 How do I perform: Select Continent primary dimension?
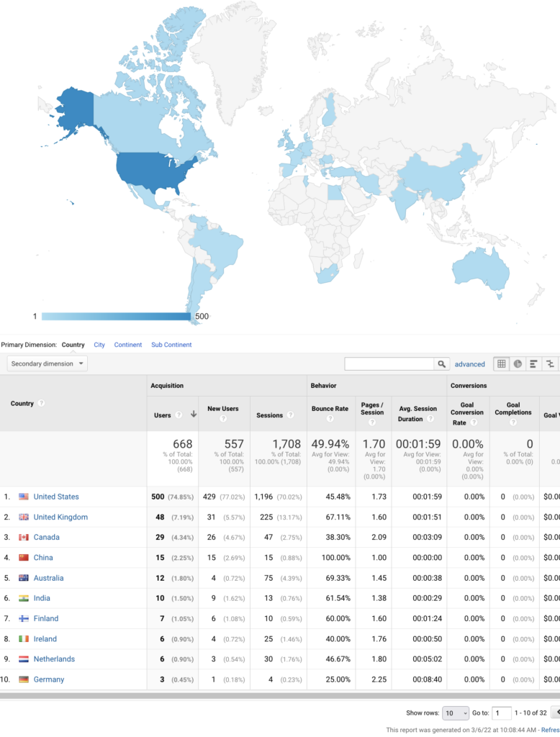coord(128,345)
